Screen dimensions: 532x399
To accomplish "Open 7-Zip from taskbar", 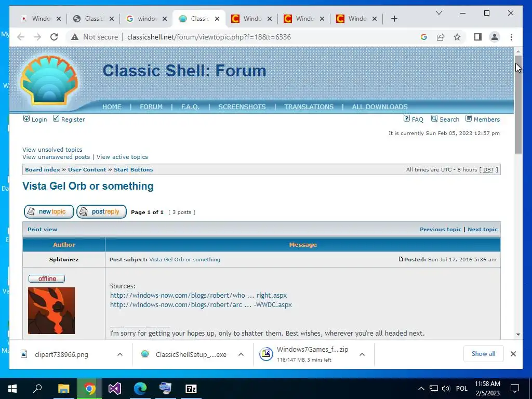I will pyautogui.click(x=191, y=389).
